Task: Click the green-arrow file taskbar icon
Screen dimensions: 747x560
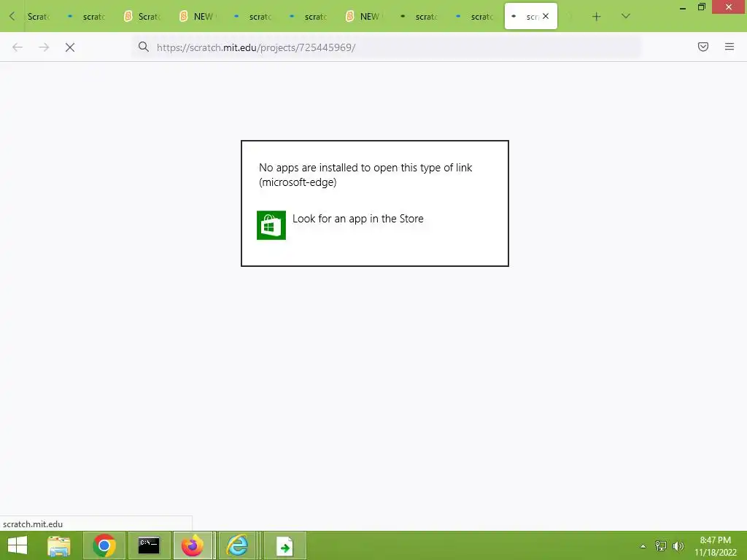Action: tap(285, 545)
